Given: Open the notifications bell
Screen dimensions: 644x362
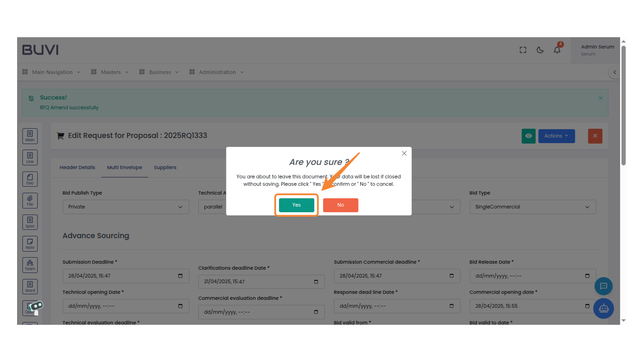Looking at the screenshot, I should [557, 50].
